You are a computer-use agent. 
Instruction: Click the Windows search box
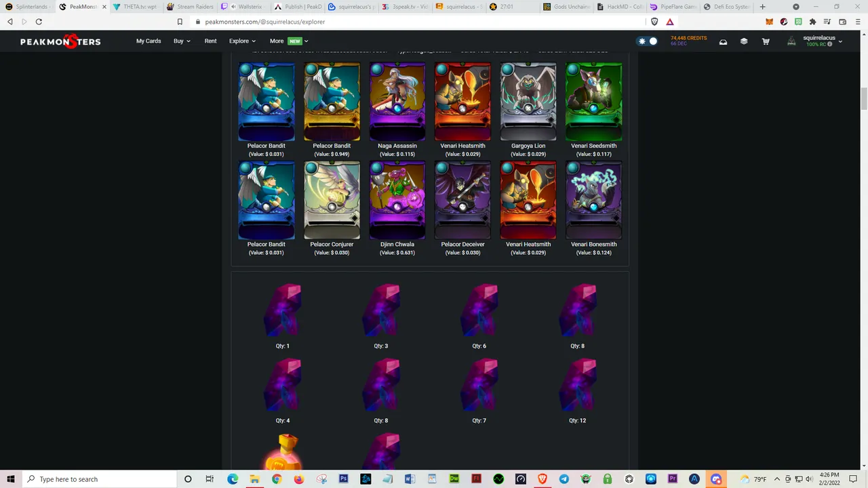point(98,479)
